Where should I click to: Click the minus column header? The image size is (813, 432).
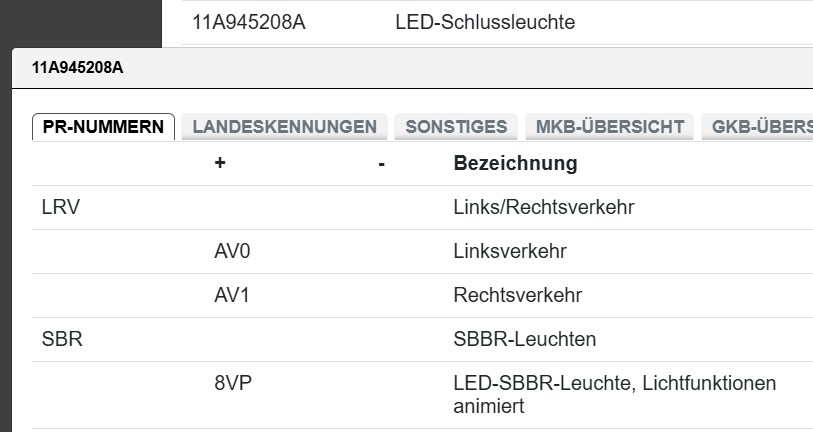382,163
